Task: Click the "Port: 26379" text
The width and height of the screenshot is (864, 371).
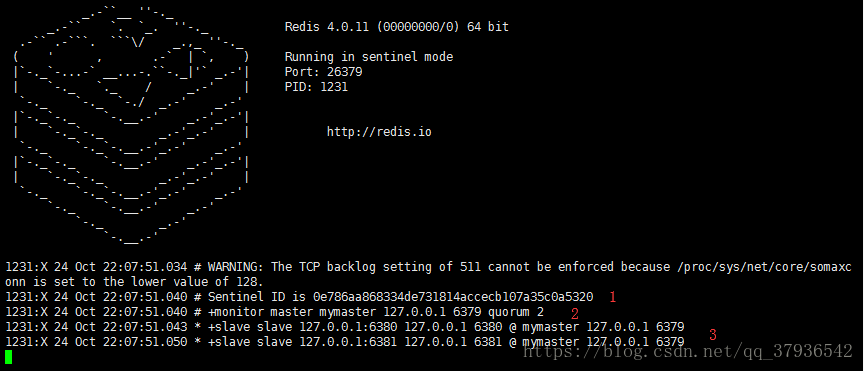Action: (323, 72)
